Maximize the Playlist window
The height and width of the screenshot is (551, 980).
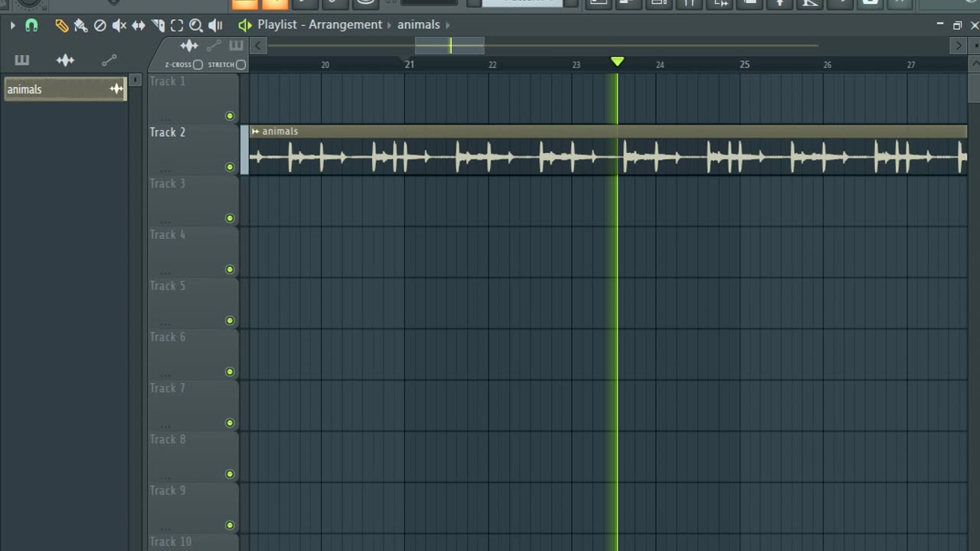[957, 25]
